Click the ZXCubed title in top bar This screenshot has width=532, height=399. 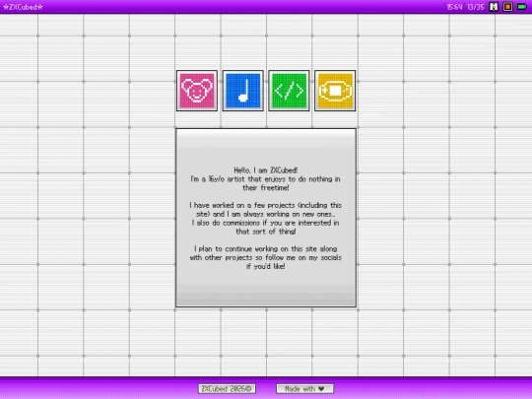[23, 7]
